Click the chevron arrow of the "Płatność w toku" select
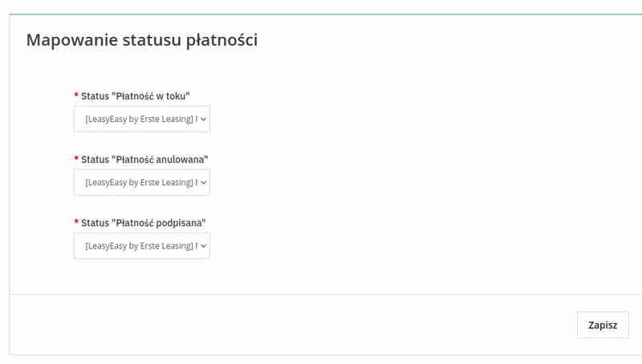The image size is (642, 364). pyautogui.click(x=204, y=119)
